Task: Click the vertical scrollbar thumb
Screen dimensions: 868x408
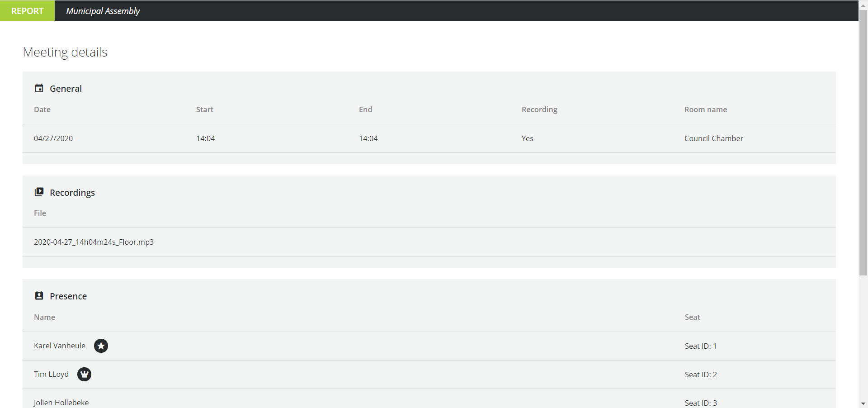Action: tap(863, 142)
